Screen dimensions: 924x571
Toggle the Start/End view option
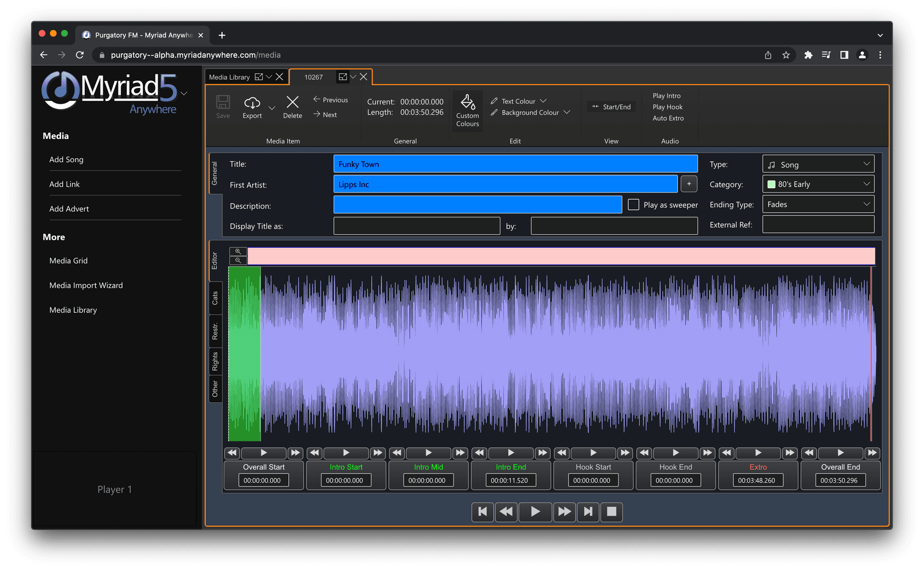611,107
